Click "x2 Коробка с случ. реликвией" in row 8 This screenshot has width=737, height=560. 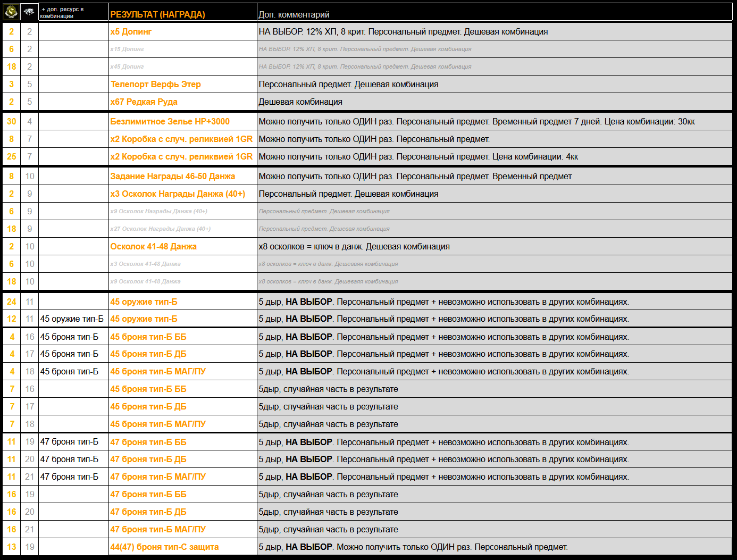pos(181,139)
